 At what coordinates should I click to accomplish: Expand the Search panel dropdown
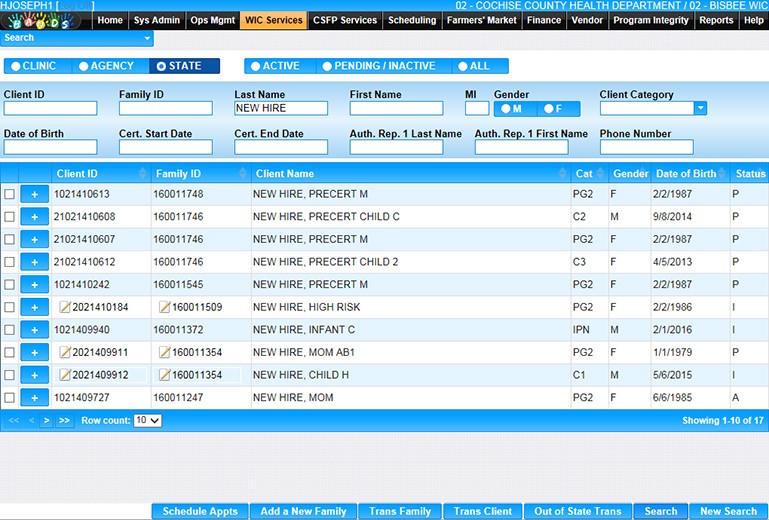147,38
